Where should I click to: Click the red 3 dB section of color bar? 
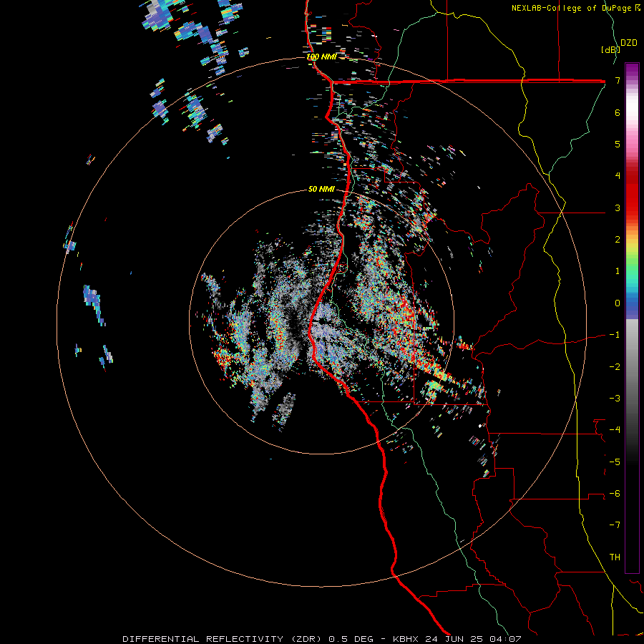(632, 208)
